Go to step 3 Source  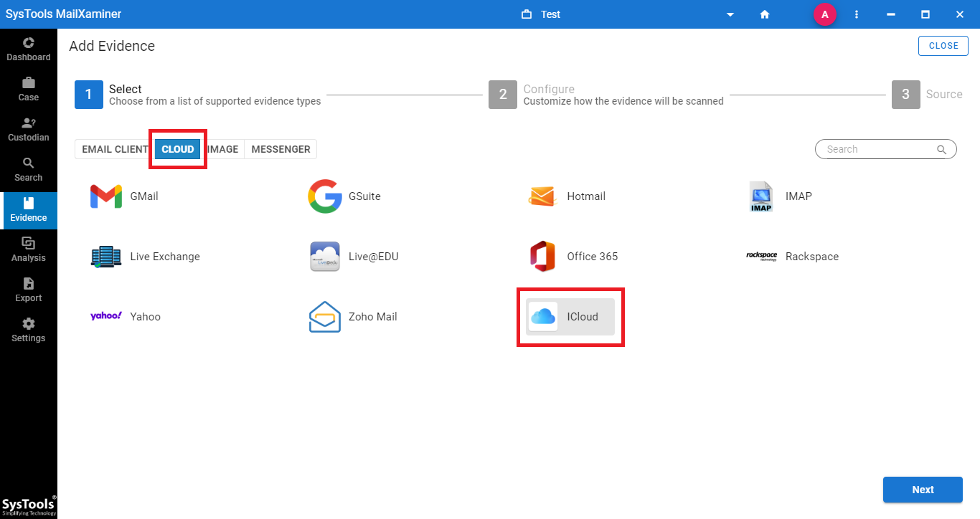[x=927, y=95]
